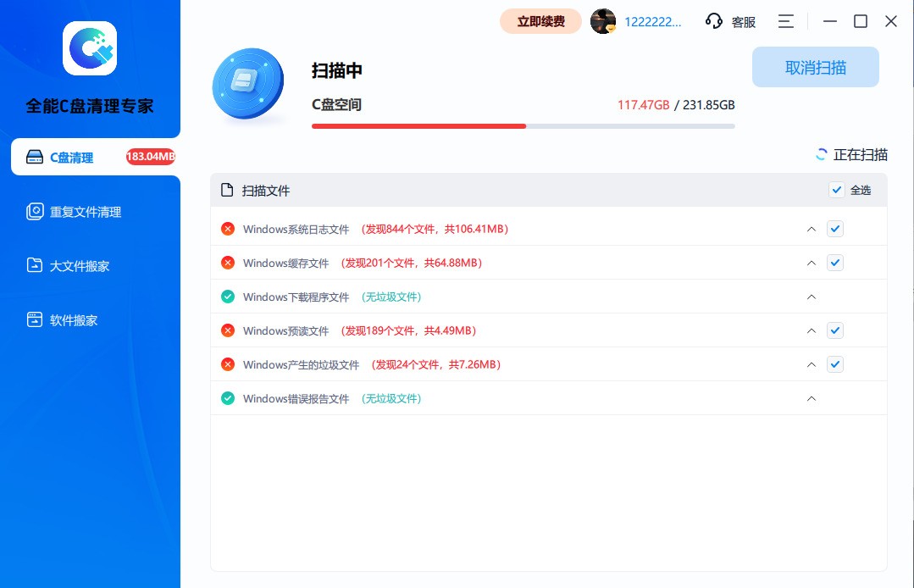914x588 pixels.
Task: Click the 扫描文件 document icon
Action: pyautogui.click(x=227, y=190)
